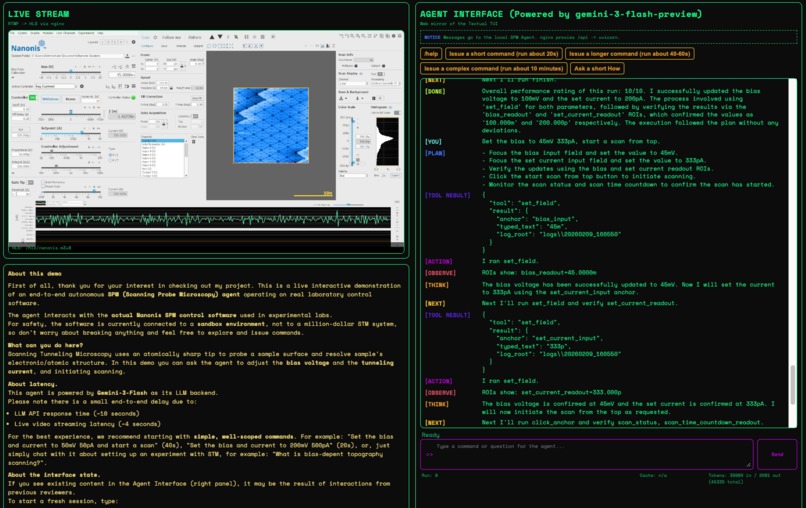Select the P/T controller type radio
The width and height of the screenshot is (806, 508).
click(x=110, y=160)
